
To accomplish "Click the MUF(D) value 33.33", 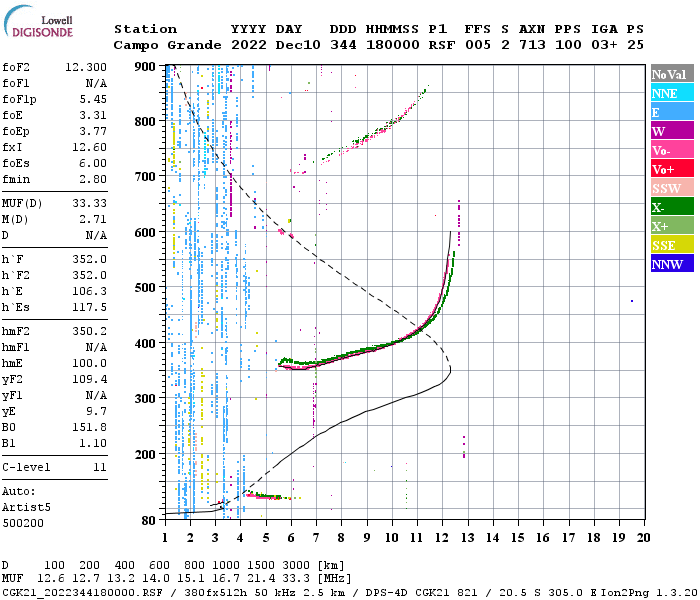I will tap(90, 204).
